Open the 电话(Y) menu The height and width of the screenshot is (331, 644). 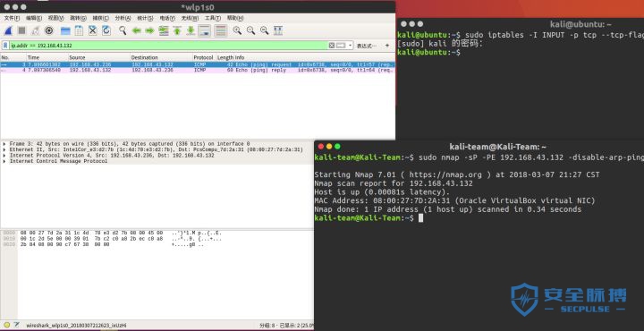pyautogui.click(x=167, y=18)
